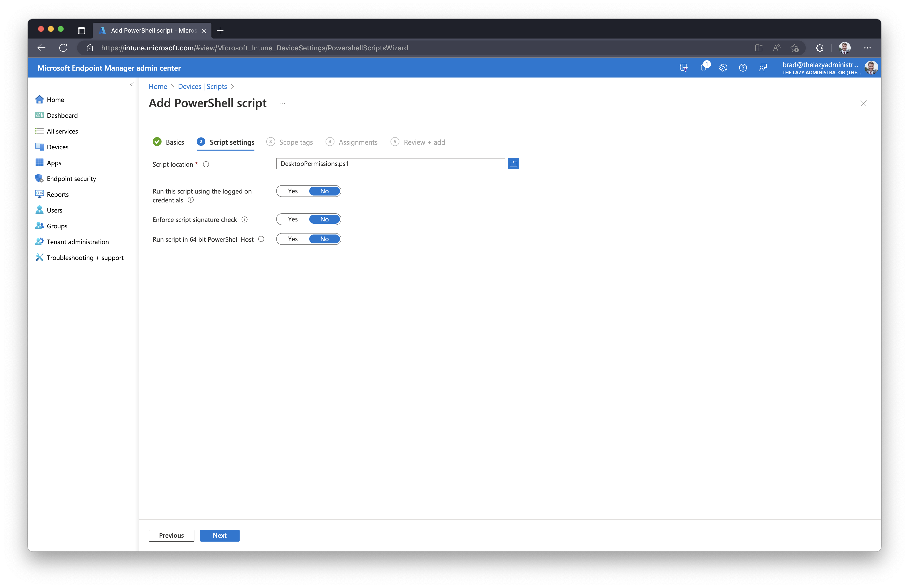Go to the Scope tags step
The height and width of the screenshot is (588, 909).
click(x=289, y=142)
